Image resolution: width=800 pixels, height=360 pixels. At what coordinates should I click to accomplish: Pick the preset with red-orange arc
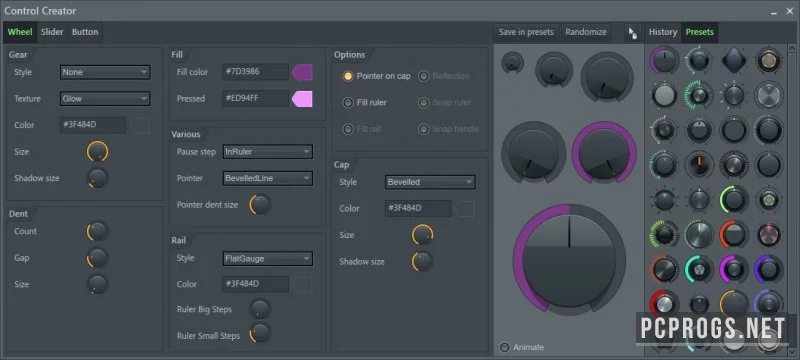734,234
